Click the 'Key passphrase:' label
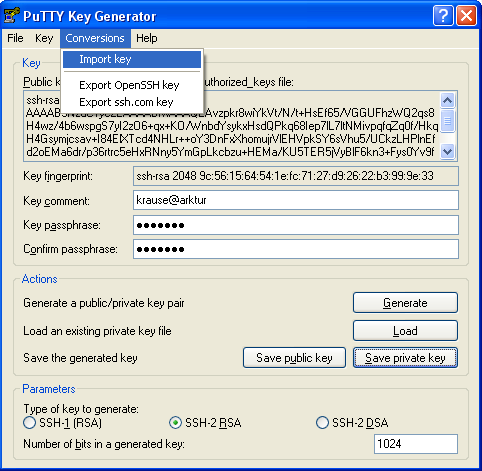The width and height of the screenshot is (482, 471). (x=62, y=225)
